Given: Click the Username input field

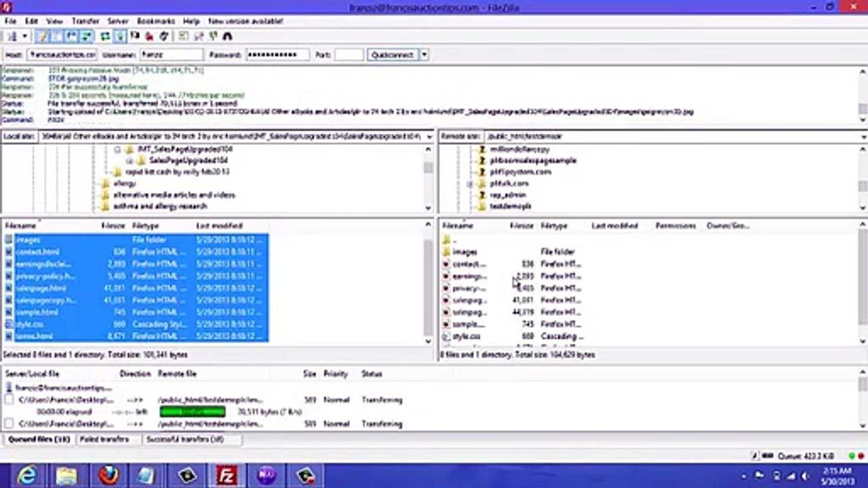Looking at the screenshot, I should click(x=171, y=55).
